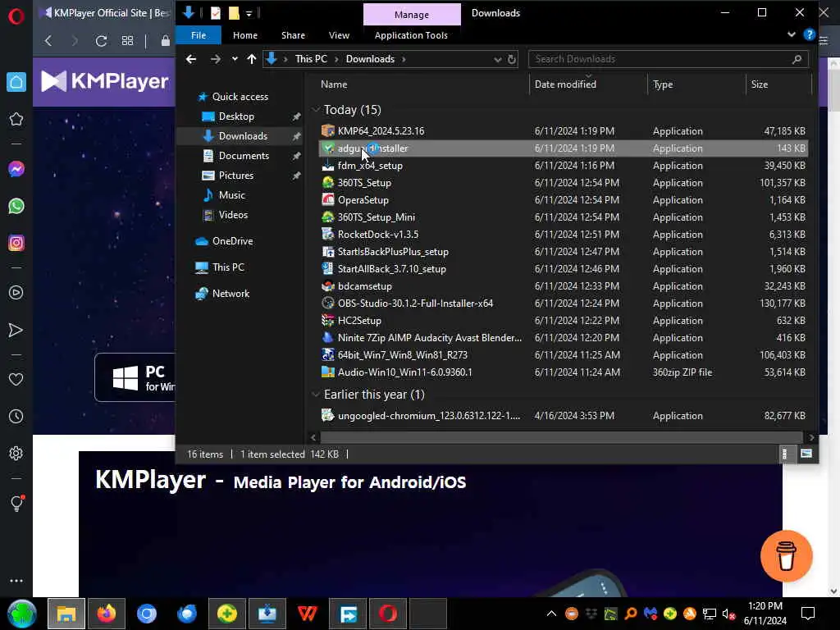Sort files by the Size column
The height and width of the screenshot is (630, 840).
point(759,84)
